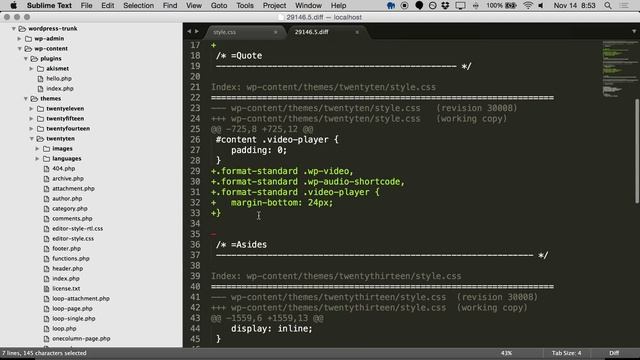Expand the languages folder arrow
This screenshot has width=640, height=360.
tap(37, 158)
